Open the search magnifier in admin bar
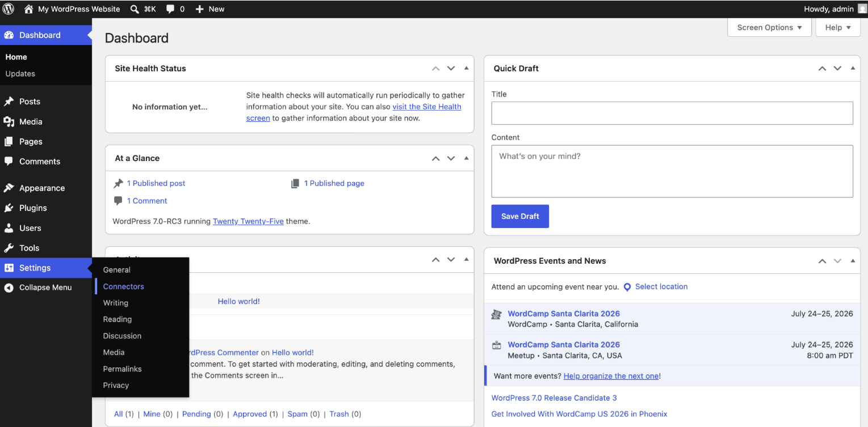Screen dimensions: 868x427 [135, 9]
